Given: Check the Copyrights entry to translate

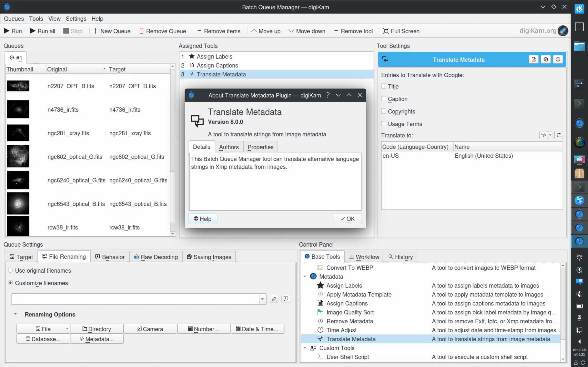Looking at the screenshot, I should point(383,111).
